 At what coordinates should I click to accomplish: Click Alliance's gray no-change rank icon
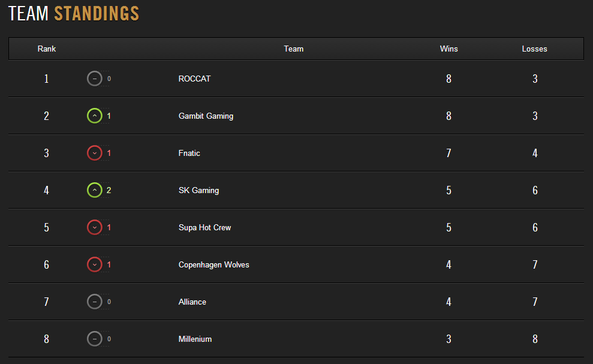[95, 302]
